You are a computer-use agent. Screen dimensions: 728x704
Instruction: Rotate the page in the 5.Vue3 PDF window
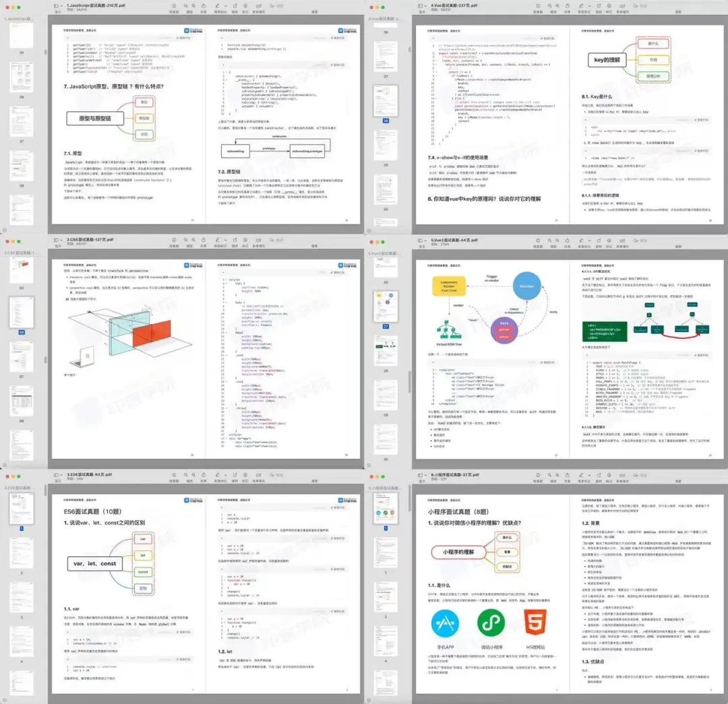tap(599, 241)
